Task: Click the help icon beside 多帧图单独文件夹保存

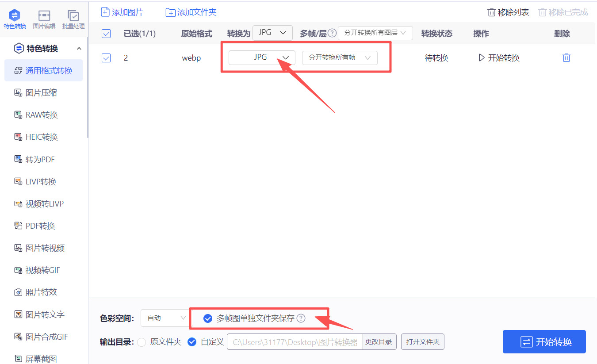Action: 301,318
